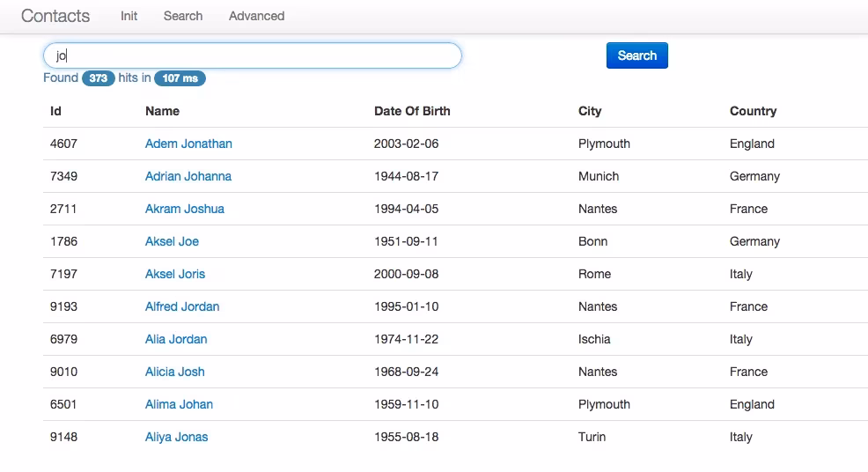View Aksel Joe's contact details
This screenshot has height=472, width=868.
coord(172,241)
